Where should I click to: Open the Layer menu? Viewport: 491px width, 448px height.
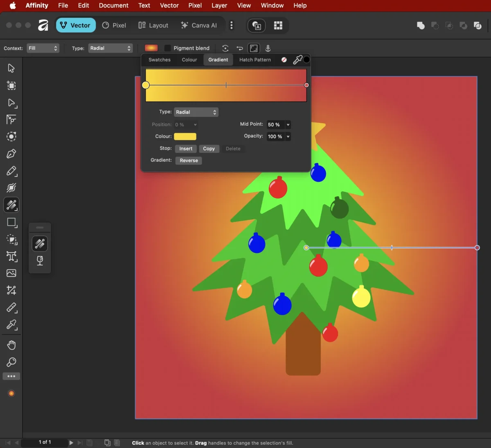[219, 5]
